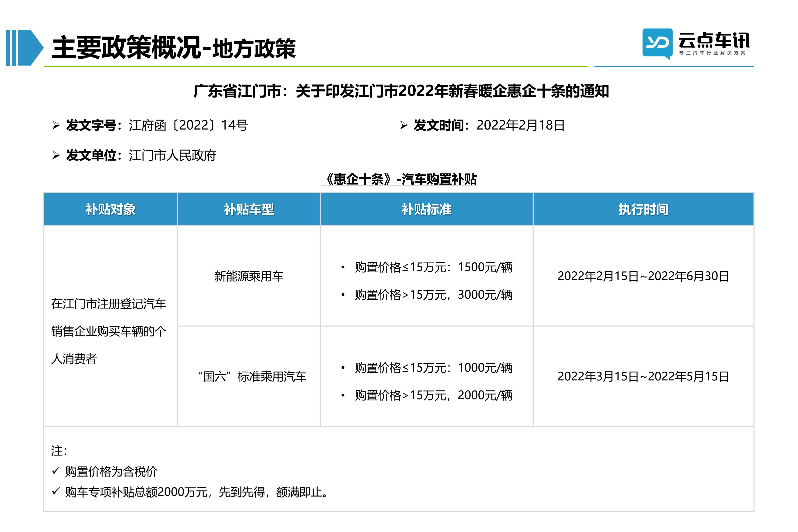Screen dimensions: 798x532
Task: Click the issue date 2022年2月18日
Action: [520, 125]
